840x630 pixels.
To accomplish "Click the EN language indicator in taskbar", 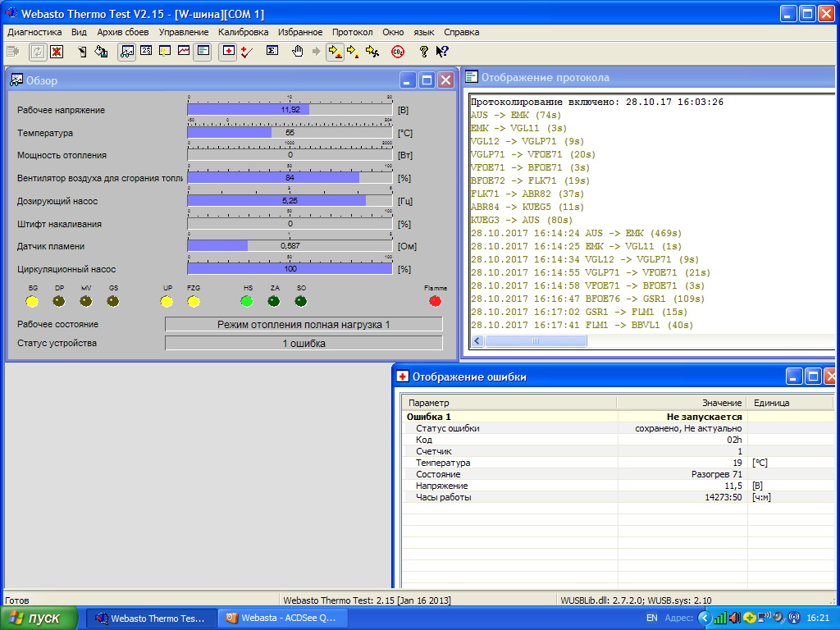I will click(652, 619).
